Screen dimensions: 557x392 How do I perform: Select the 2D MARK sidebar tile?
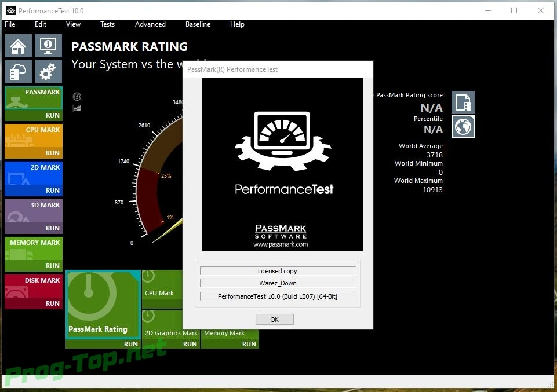34,174
